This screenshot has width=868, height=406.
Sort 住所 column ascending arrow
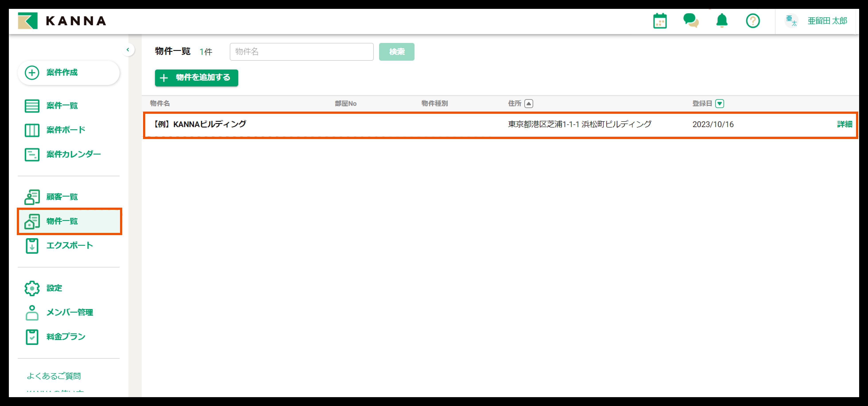(x=528, y=103)
